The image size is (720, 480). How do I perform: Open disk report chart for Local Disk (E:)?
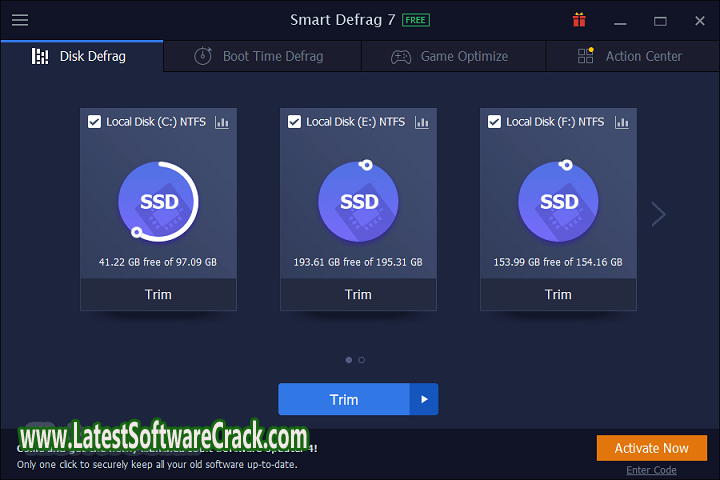tap(422, 122)
